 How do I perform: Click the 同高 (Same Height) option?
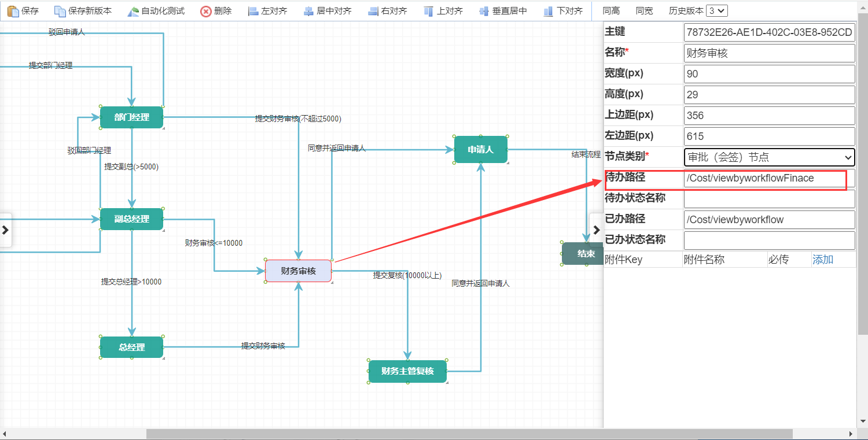click(x=612, y=10)
